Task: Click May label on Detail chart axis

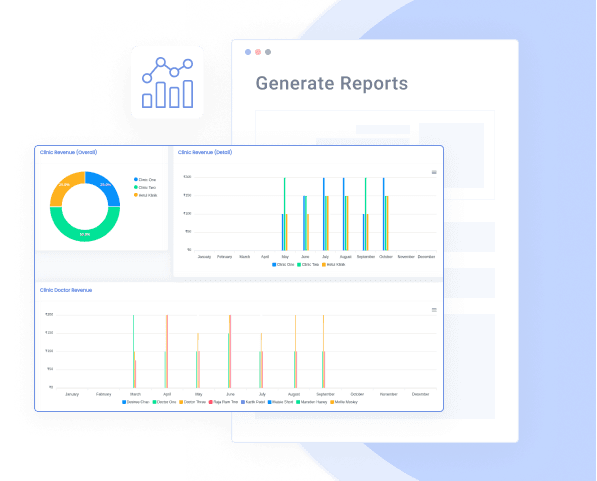Action: tap(285, 257)
